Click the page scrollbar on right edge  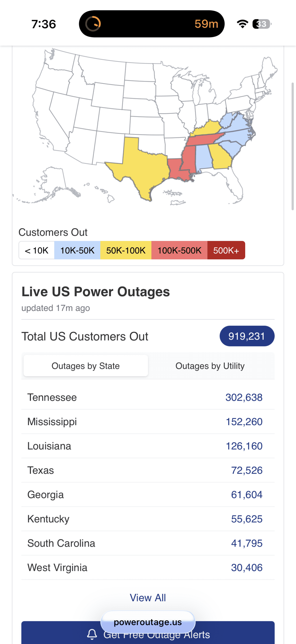pos(292,146)
